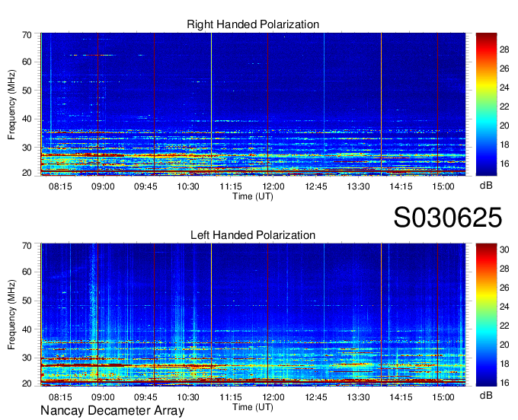
Task: Click 'Frequency (MHz)' axis label of Left Handed plot
Action: 11,315
